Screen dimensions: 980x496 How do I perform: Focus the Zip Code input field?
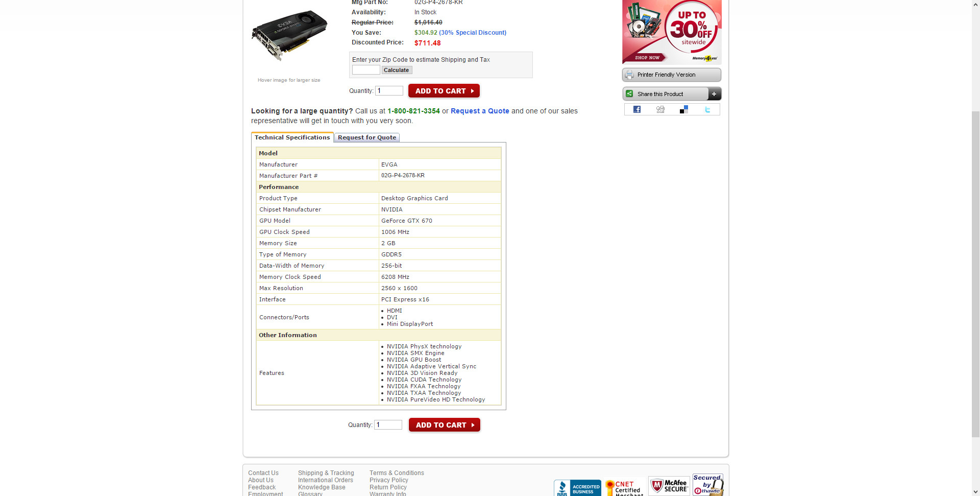(366, 70)
